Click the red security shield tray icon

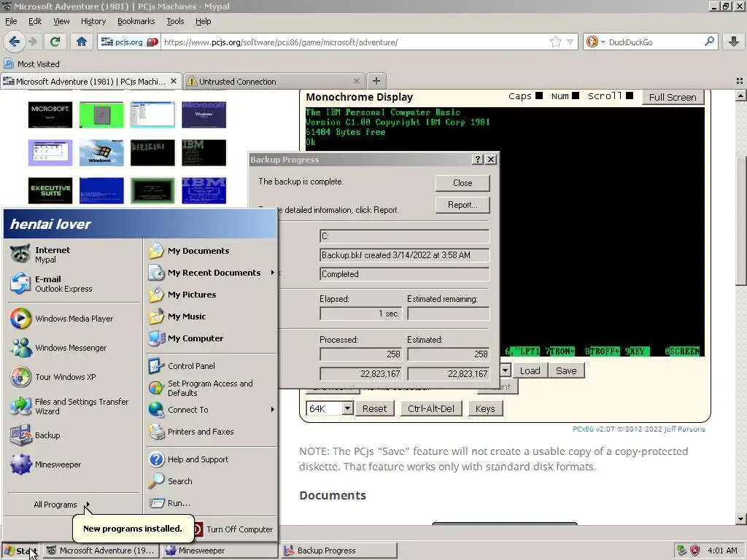(x=695, y=551)
